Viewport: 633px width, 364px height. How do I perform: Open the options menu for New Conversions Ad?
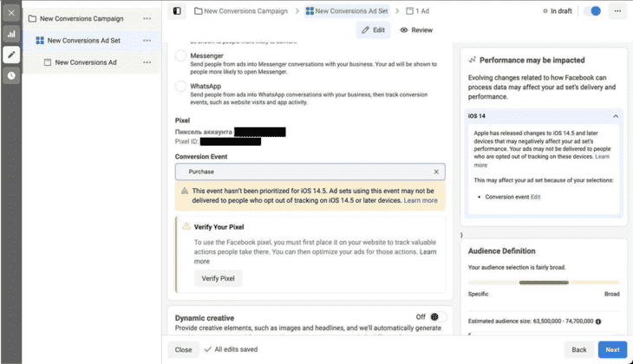click(x=147, y=62)
